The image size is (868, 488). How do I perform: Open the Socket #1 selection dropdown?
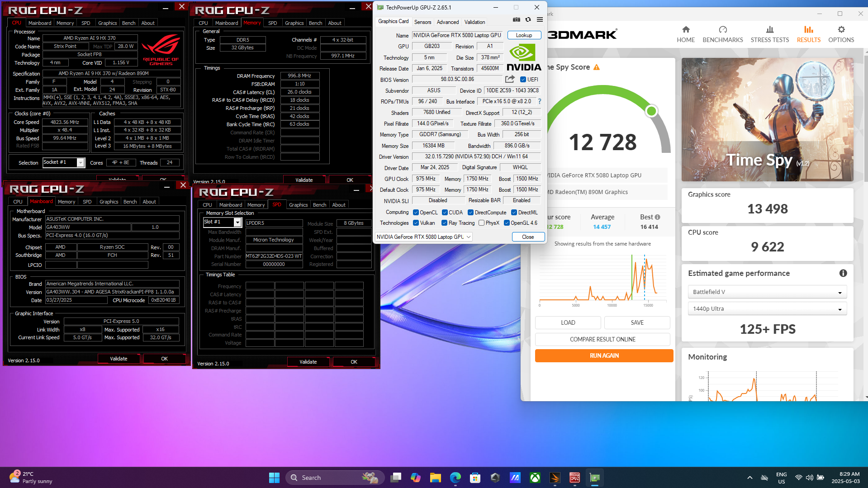(64, 162)
